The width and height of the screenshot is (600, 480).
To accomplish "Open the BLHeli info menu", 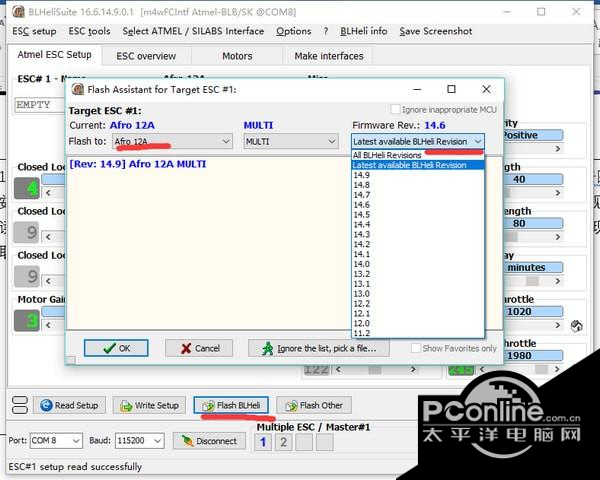I will pyautogui.click(x=364, y=31).
